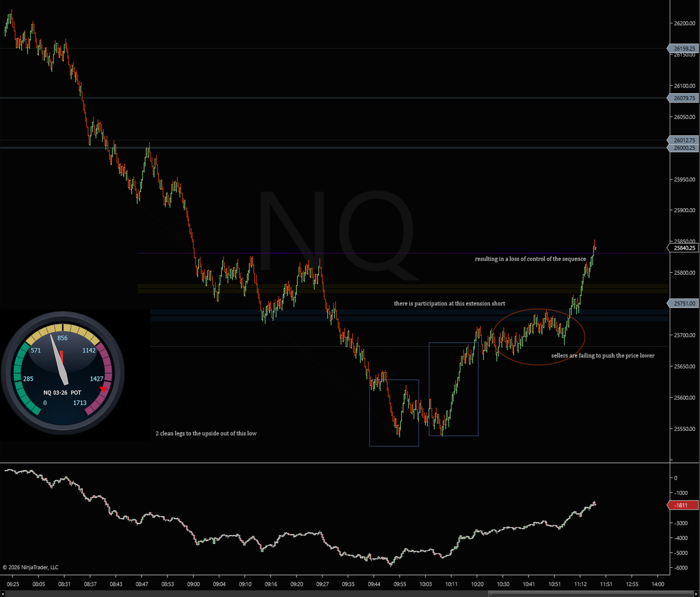
Task: Click the 09:44 time axis label
Action: pyautogui.click(x=374, y=584)
